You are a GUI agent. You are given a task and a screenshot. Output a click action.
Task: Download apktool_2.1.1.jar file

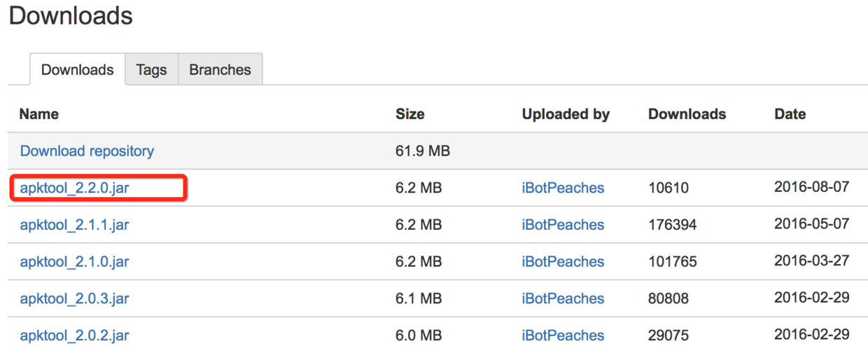coord(74,225)
